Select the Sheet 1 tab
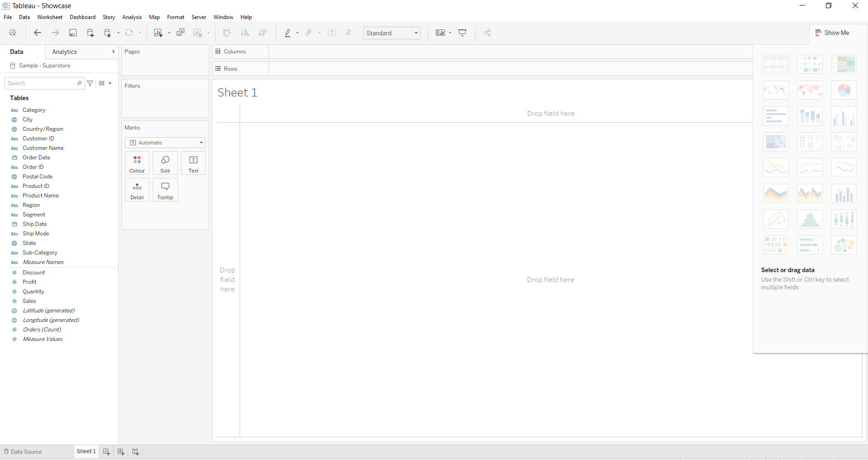 pyautogui.click(x=86, y=451)
